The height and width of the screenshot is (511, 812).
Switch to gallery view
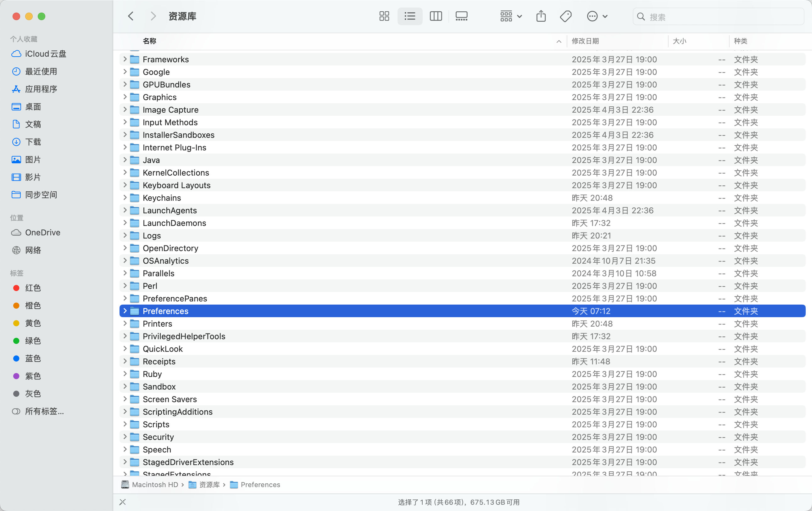click(461, 16)
